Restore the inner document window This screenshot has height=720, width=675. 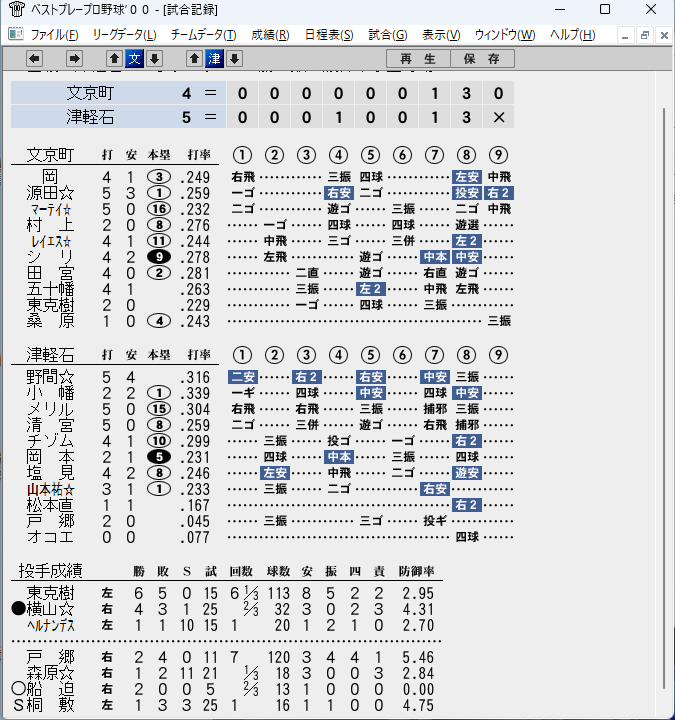coord(645,35)
